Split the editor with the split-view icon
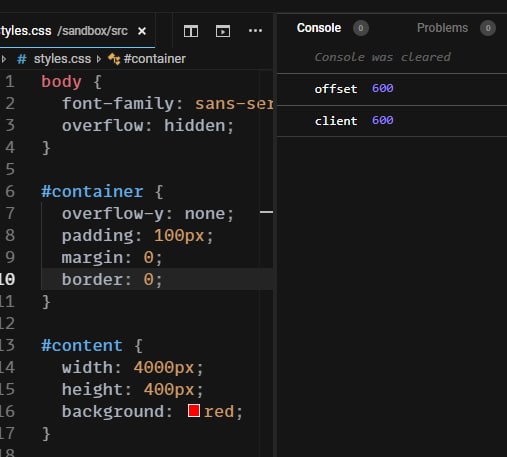 coord(191,31)
